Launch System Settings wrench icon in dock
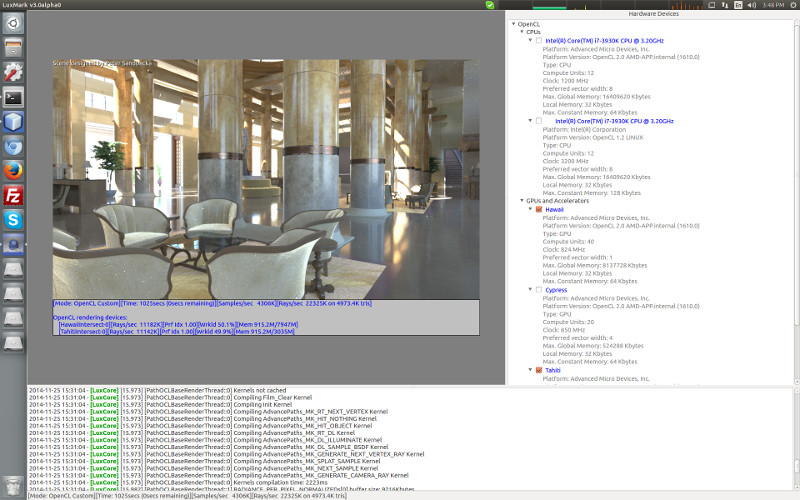This screenshot has height=500, width=800. coord(13,72)
